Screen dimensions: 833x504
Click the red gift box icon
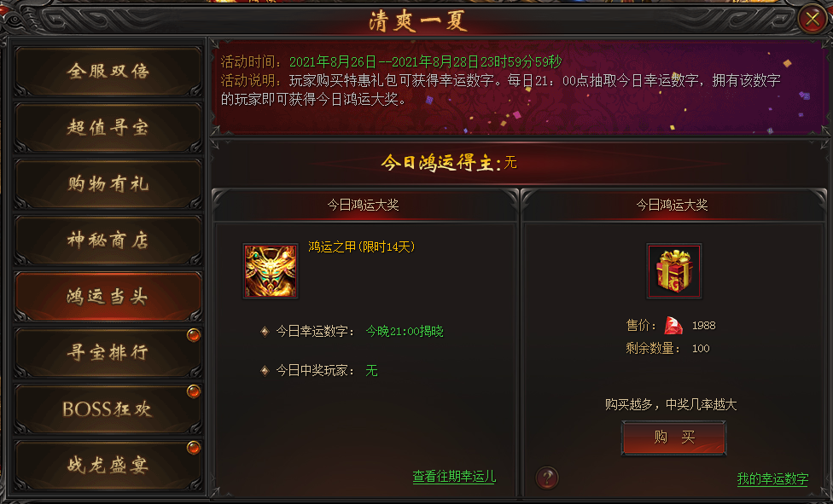[x=673, y=271]
